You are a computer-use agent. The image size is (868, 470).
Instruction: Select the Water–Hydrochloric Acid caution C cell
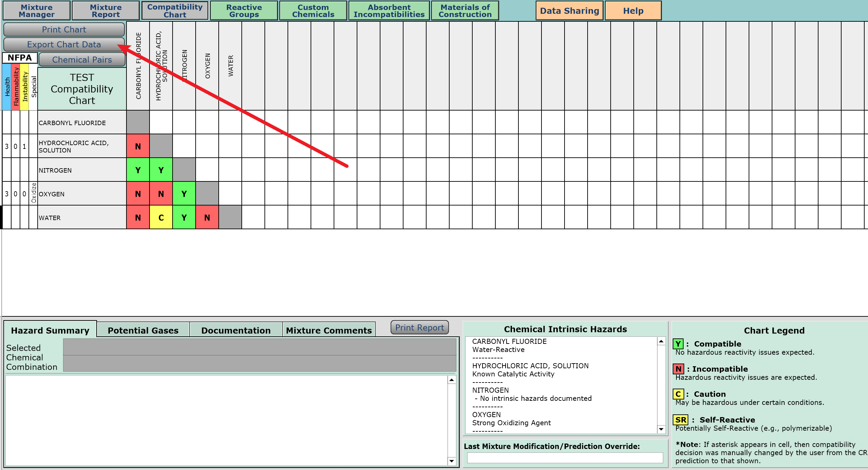tap(161, 217)
